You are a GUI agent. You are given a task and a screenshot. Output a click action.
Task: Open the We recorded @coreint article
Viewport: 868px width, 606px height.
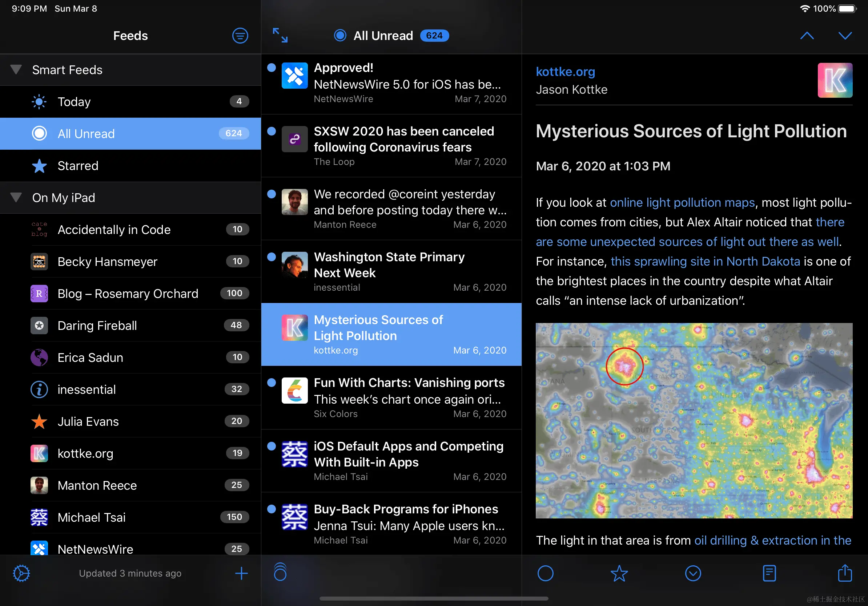pyautogui.click(x=391, y=209)
